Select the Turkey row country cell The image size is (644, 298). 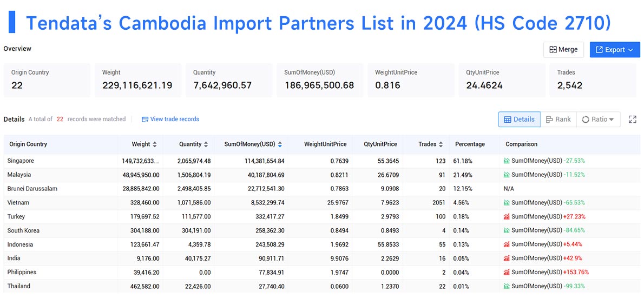pos(61,217)
